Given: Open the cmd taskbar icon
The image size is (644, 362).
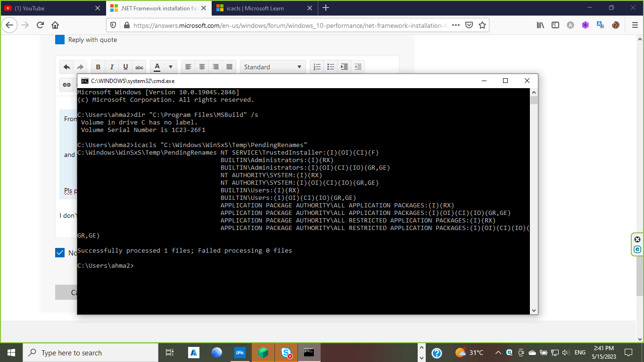Looking at the screenshot, I should coord(309,353).
